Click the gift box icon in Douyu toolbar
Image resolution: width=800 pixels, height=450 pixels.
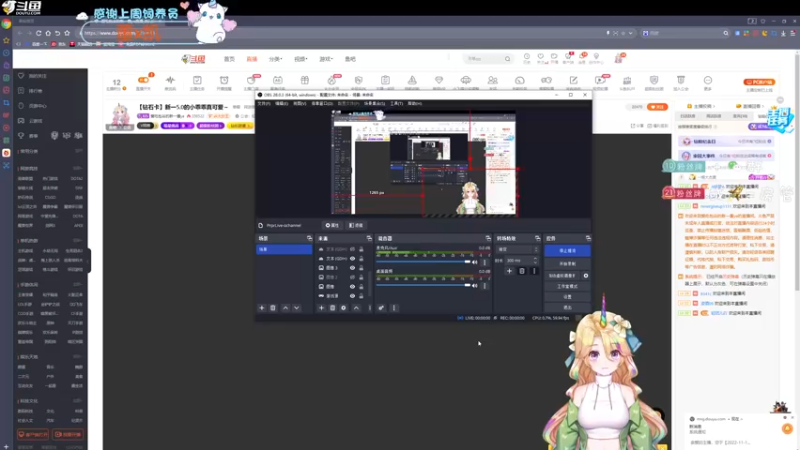pos(305,82)
